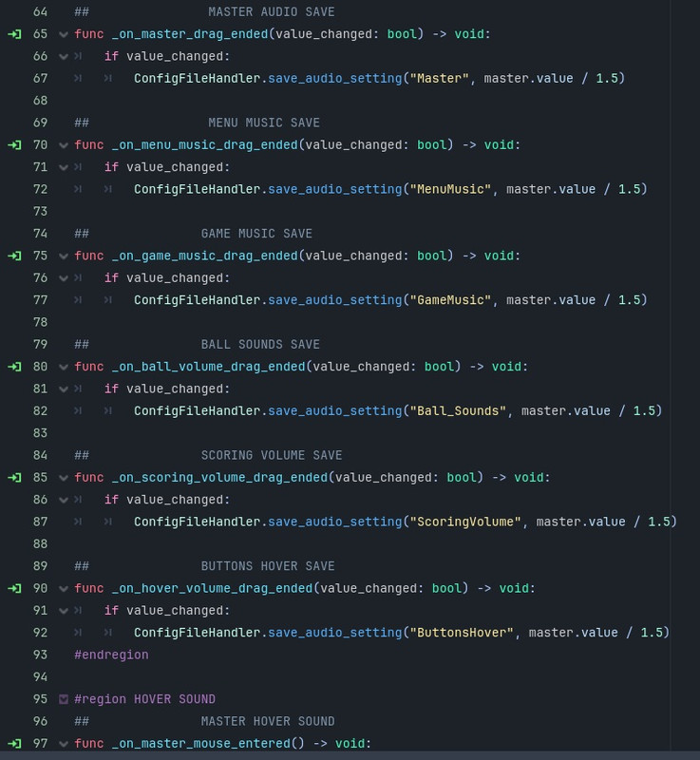Image resolution: width=700 pixels, height=760 pixels.
Task: Collapse _on_scoring_volume_drag_ended function fold arrow
Action: (64, 478)
